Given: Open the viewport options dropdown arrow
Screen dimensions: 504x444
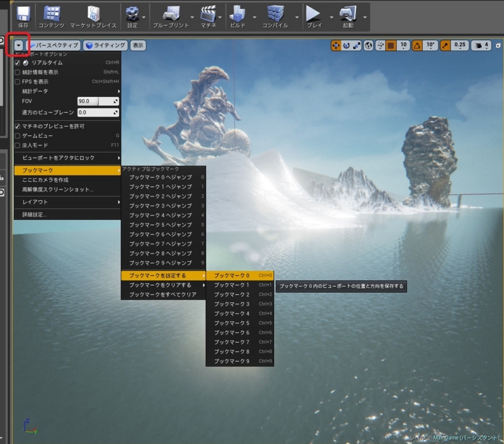Looking at the screenshot, I should (x=19, y=45).
